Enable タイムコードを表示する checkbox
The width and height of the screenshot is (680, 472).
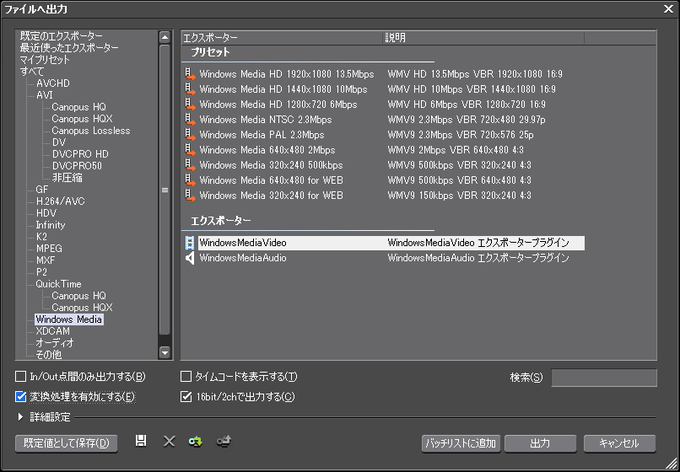(186, 377)
